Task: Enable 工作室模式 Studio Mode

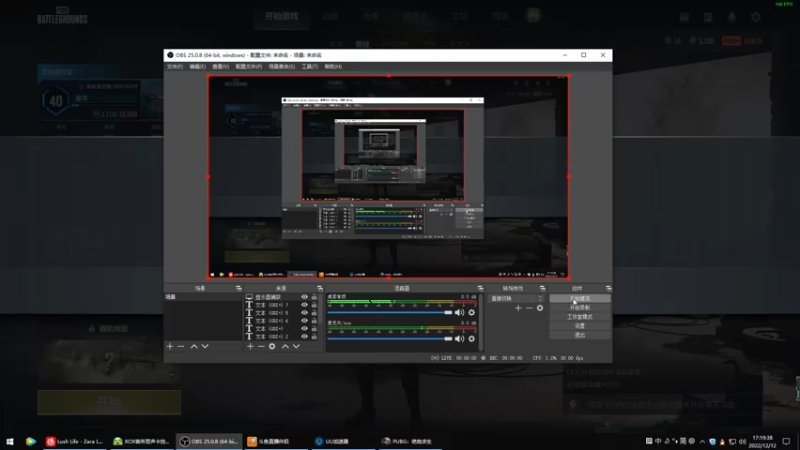Action: coord(580,317)
